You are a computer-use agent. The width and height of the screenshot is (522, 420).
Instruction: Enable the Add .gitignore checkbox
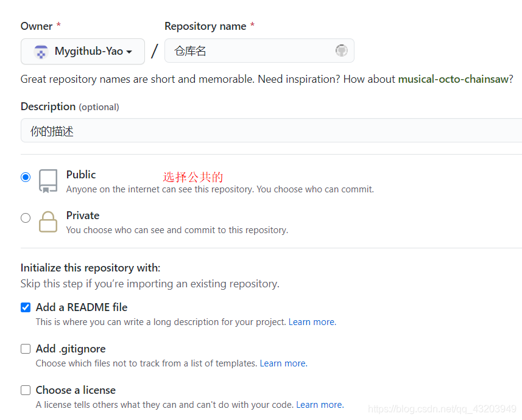(x=26, y=349)
